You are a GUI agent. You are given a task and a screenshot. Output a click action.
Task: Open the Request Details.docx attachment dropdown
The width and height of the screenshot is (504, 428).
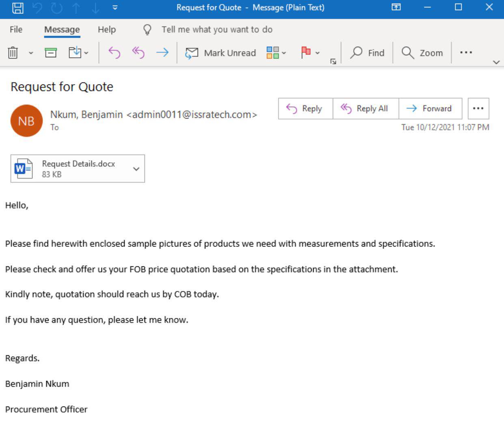point(136,169)
